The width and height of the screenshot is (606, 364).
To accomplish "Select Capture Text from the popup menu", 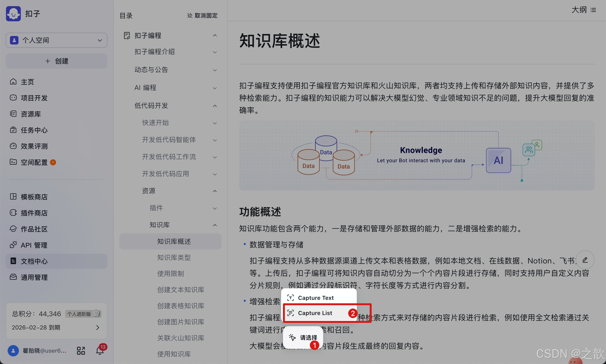I will click(x=316, y=298).
